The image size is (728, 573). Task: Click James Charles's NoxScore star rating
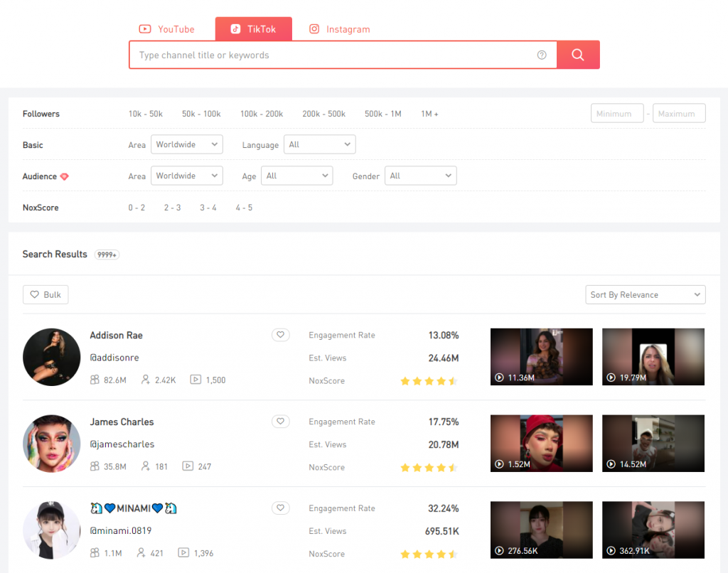pyautogui.click(x=429, y=468)
